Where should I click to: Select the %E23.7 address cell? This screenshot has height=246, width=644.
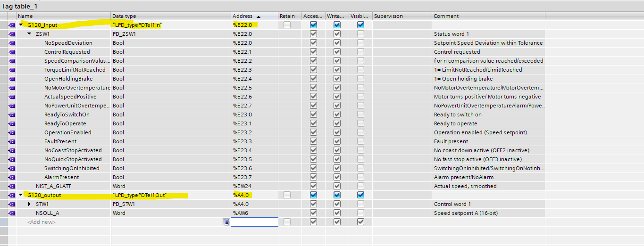tap(254, 177)
